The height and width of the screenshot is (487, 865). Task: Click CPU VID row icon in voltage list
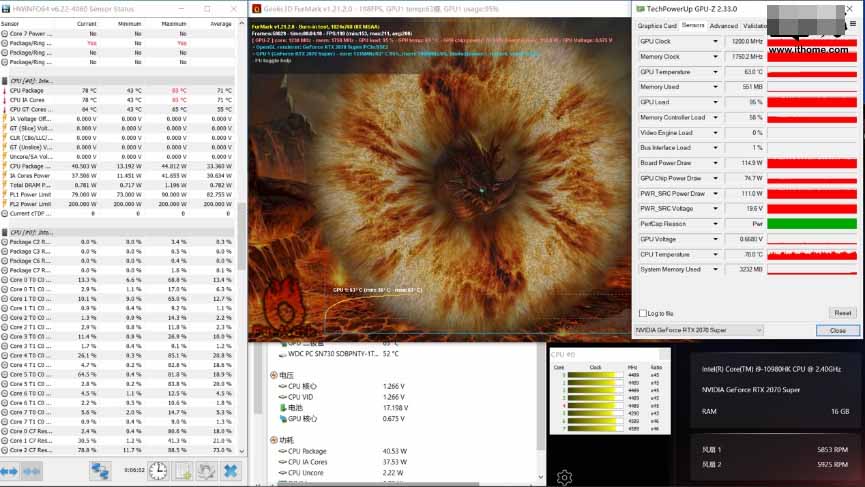(x=283, y=397)
